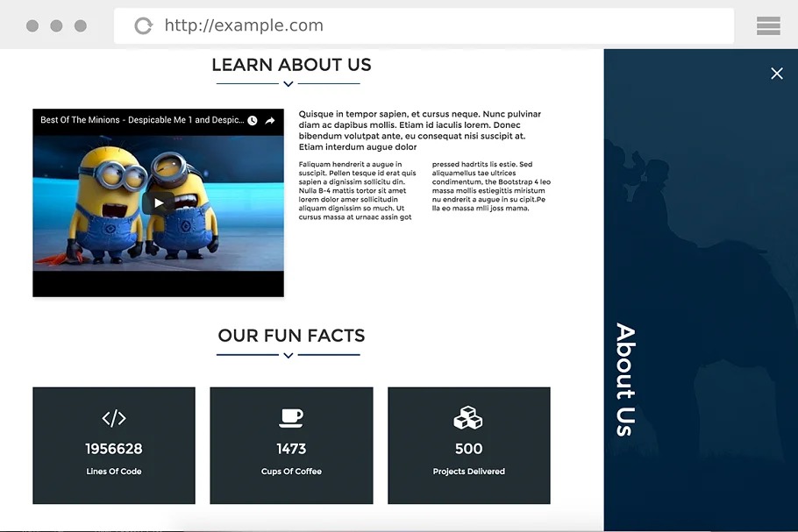
Task: Click the code brackets icon
Action: [x=114, y=418]
